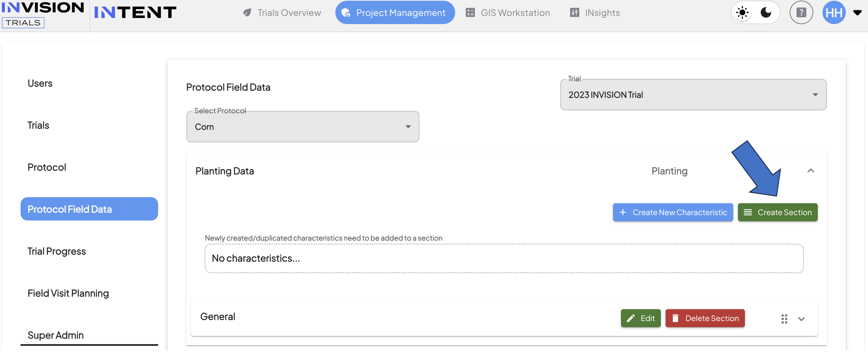
Task: Open account menu caret next to avatar
Action: point(857,13)
